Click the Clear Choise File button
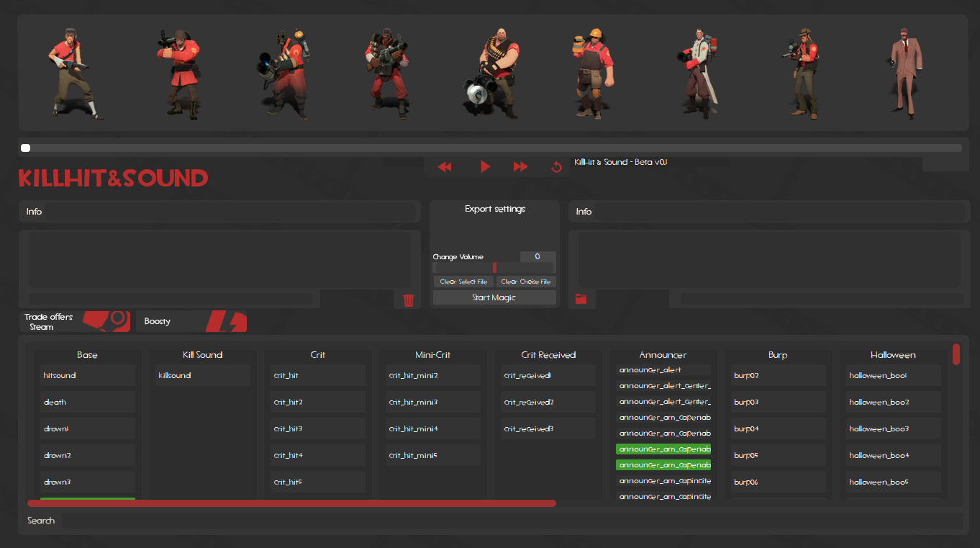This screenshot has height=548, width=980. pyautogui.click(x=526, y=281)
